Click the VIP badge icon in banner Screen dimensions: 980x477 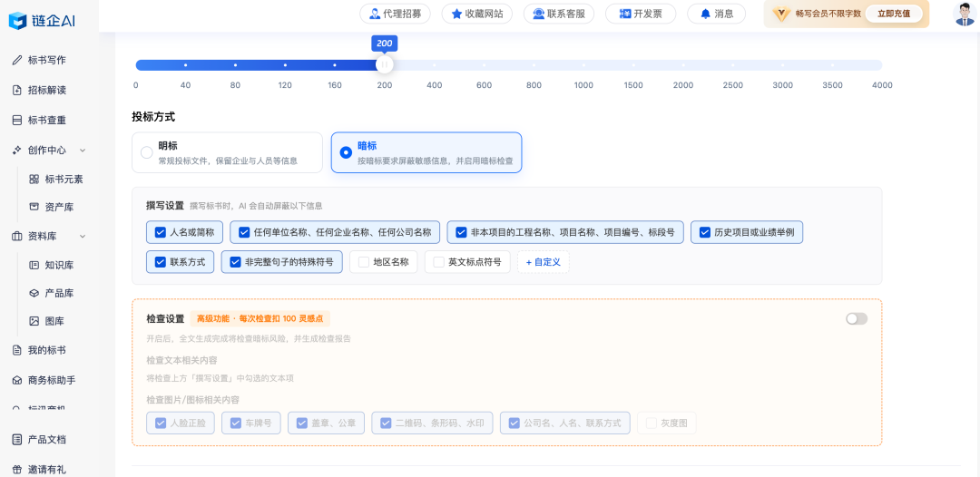[x=781, y=14]
